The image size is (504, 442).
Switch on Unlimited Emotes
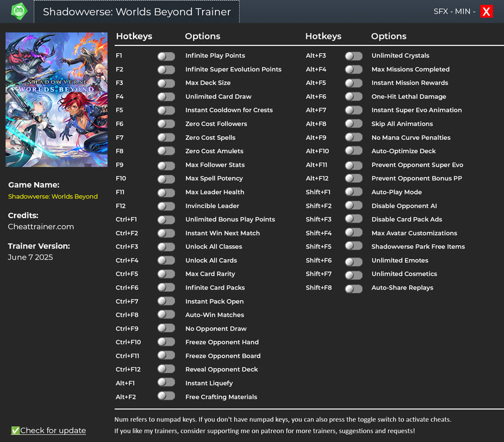(354, 261)
